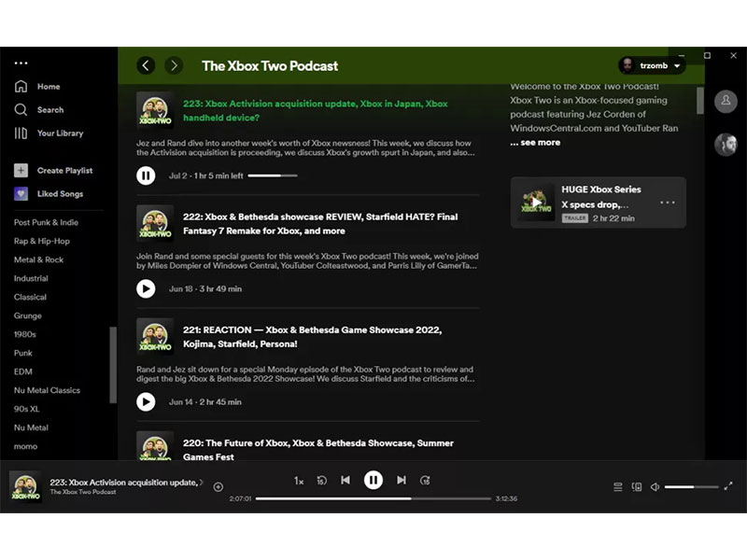Screen dimensions: 747x560
Task: Open episode 223 title link
Action: coord(316,110)
